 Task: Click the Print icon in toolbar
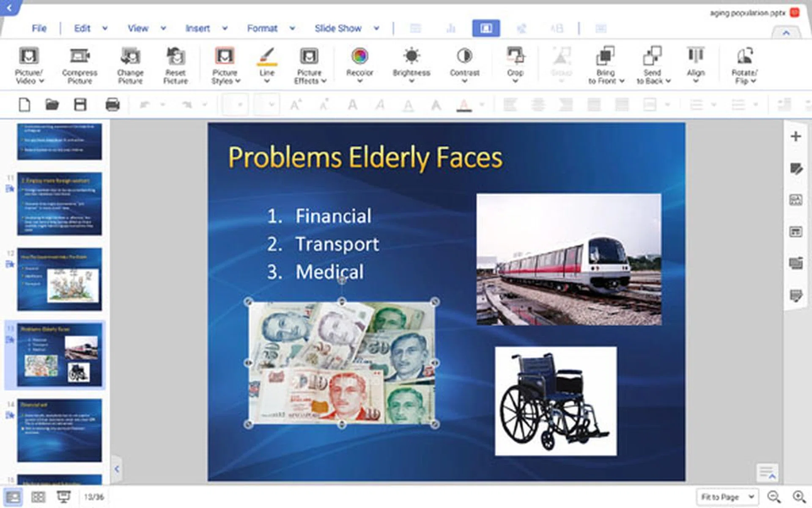(x=112, y=105)
